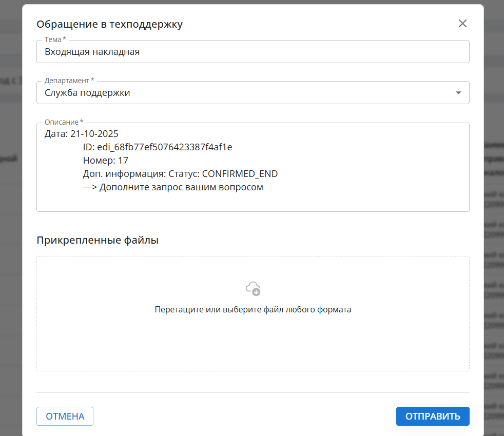
Task: Click the 'Дополните запрос вашим вопросом' line
Action: click(x=173, y=187)
